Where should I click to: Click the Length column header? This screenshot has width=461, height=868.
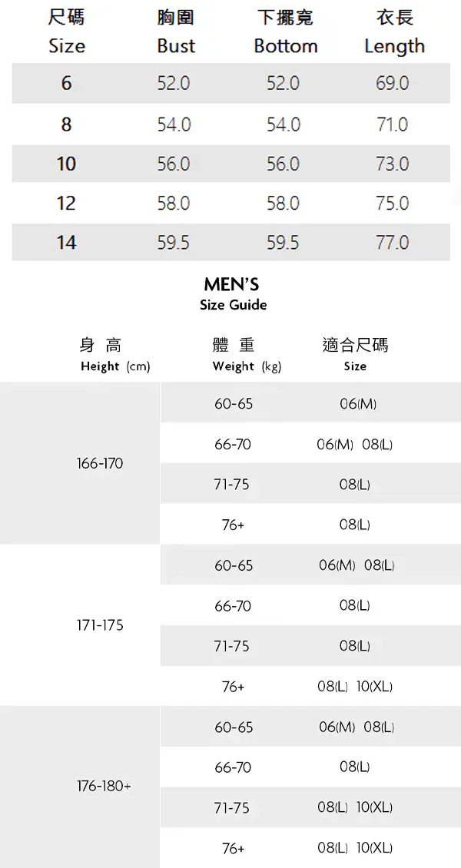394,31
